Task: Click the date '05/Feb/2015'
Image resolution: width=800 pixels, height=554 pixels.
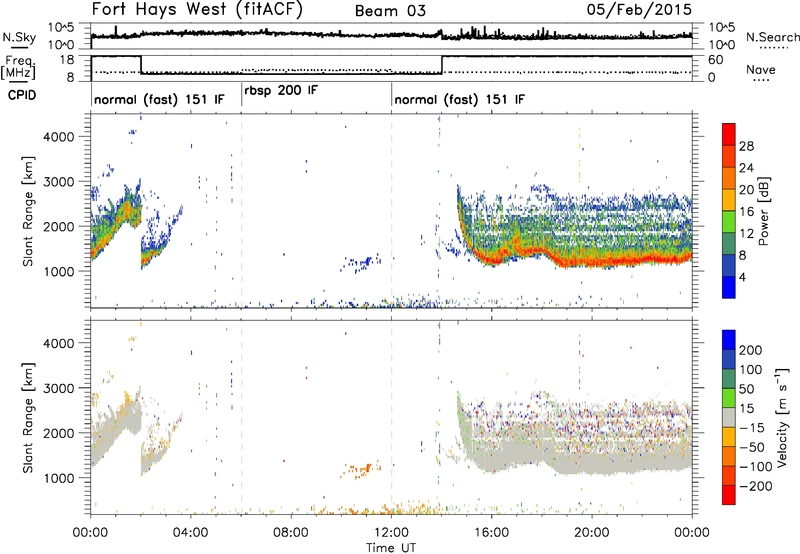Action: tap(639, 9)
